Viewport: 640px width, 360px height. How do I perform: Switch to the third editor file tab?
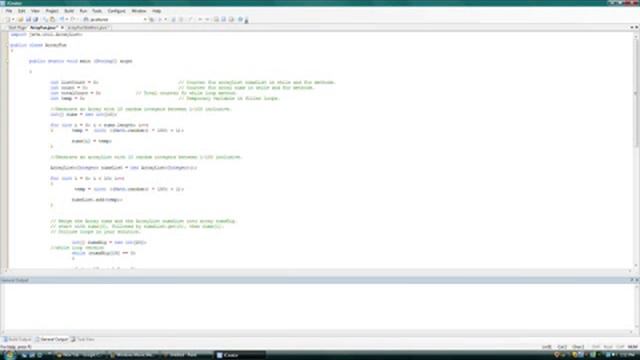point(89,28)
